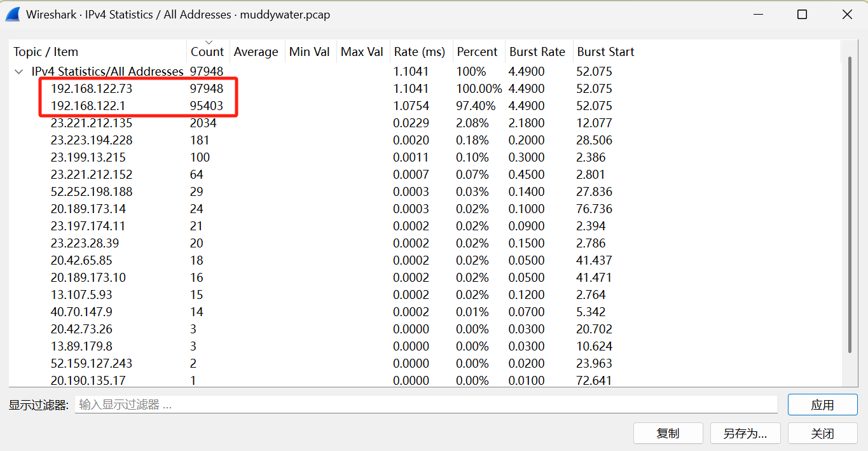
Task: Select the 52.252.198.188 address row
Action: click(425, 191)
